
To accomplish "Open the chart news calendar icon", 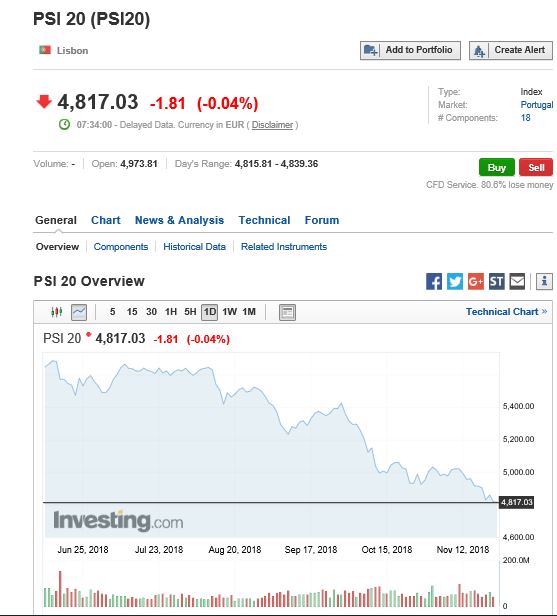I will [287, 312].
